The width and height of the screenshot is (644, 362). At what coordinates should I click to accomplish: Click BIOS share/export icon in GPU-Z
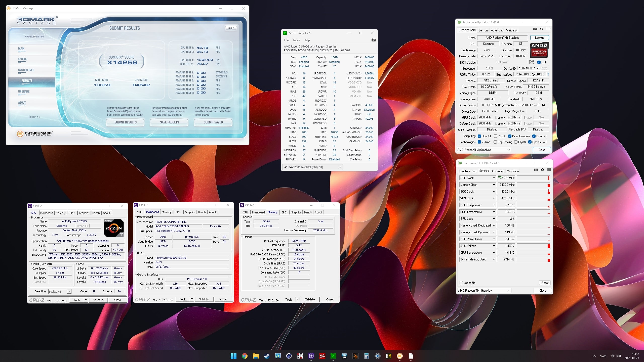[532, 62]
